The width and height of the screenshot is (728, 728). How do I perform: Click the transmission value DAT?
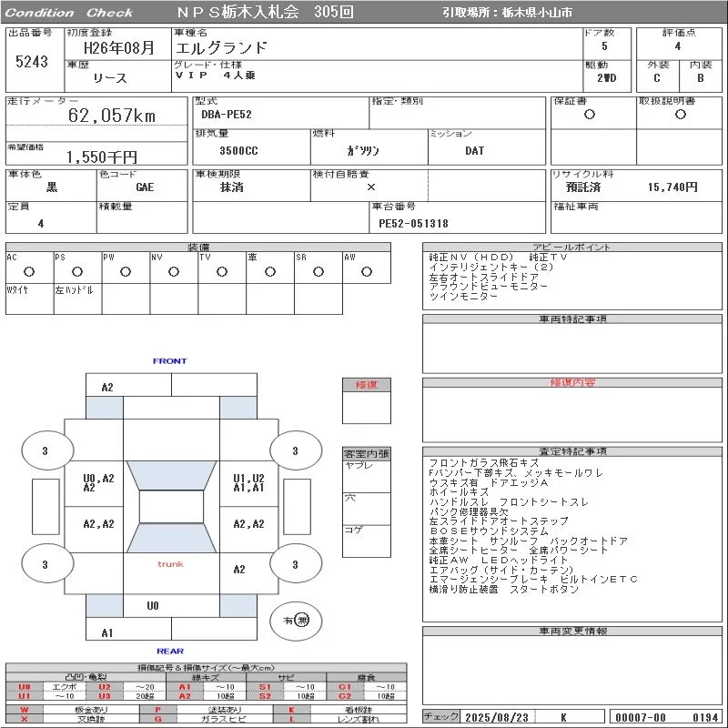(x=474, y=151)
